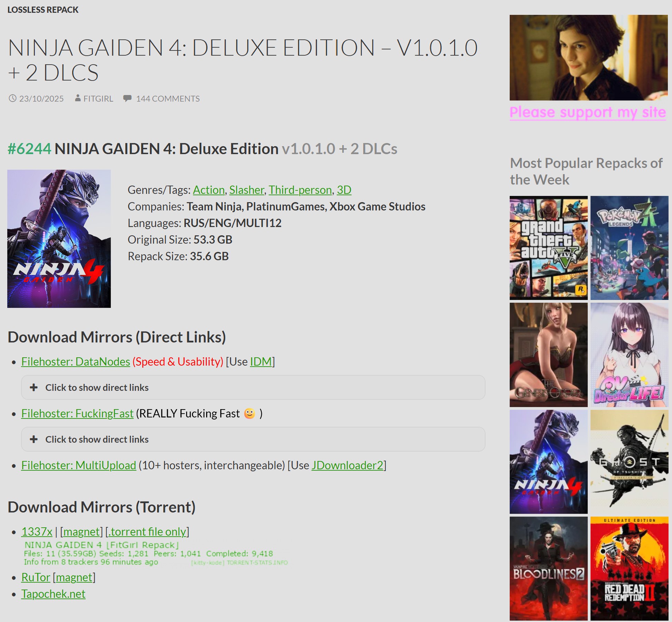Open the 144 Comments link
Viewport: 672px width, 622px height.
click(167, 98)
